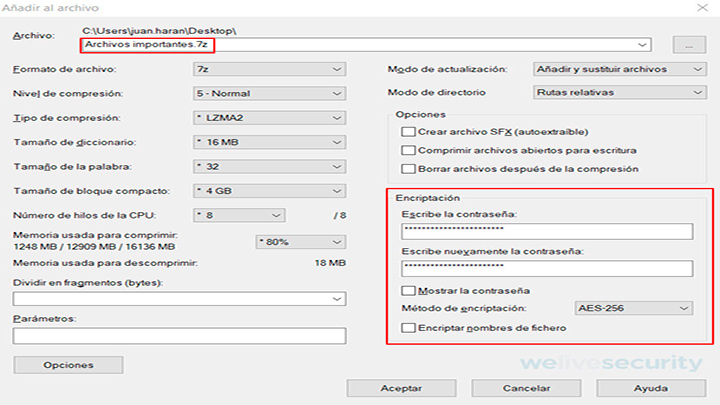Open the Formato de archivo dropdown
This screenshot has width=720, height=405.
tap(269, 69)
